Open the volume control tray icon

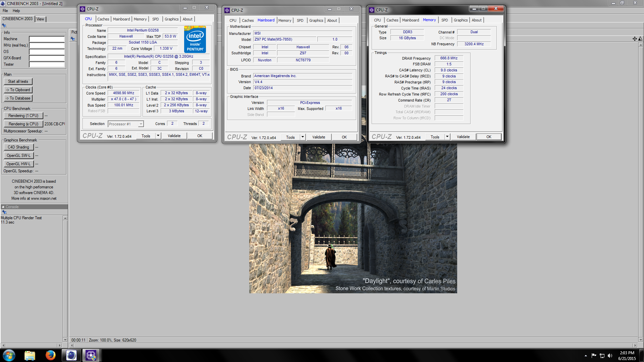(x=610, y=356)
